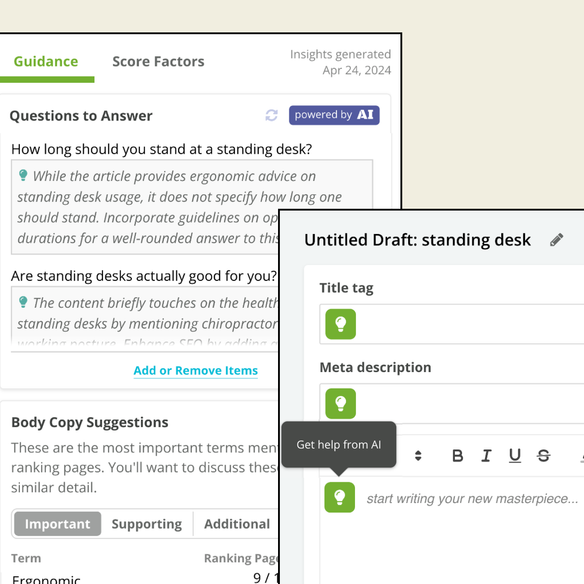Switch to the Score Factors tab
The width and height of the screenshot is (584, 584).
coord(158,61)
